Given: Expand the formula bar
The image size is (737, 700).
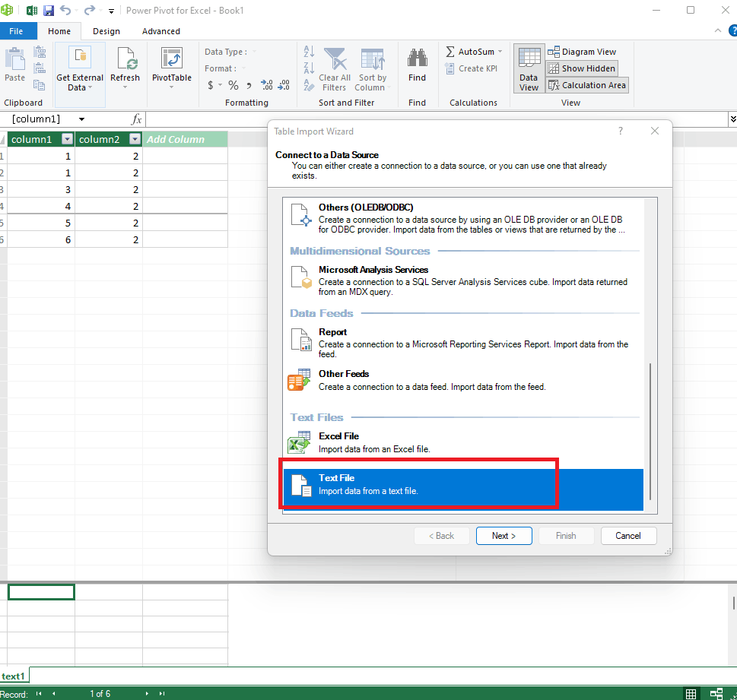Looking at the screenshot, I should 732,119.
